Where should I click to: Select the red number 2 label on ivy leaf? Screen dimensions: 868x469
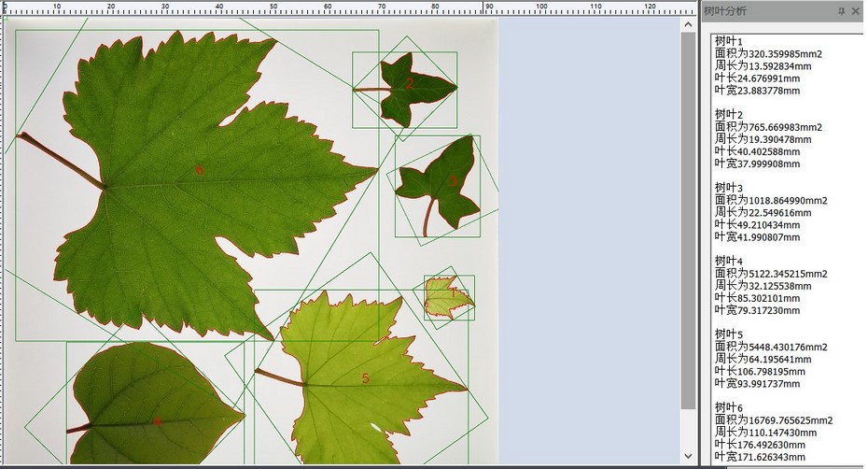pos(409,84)
